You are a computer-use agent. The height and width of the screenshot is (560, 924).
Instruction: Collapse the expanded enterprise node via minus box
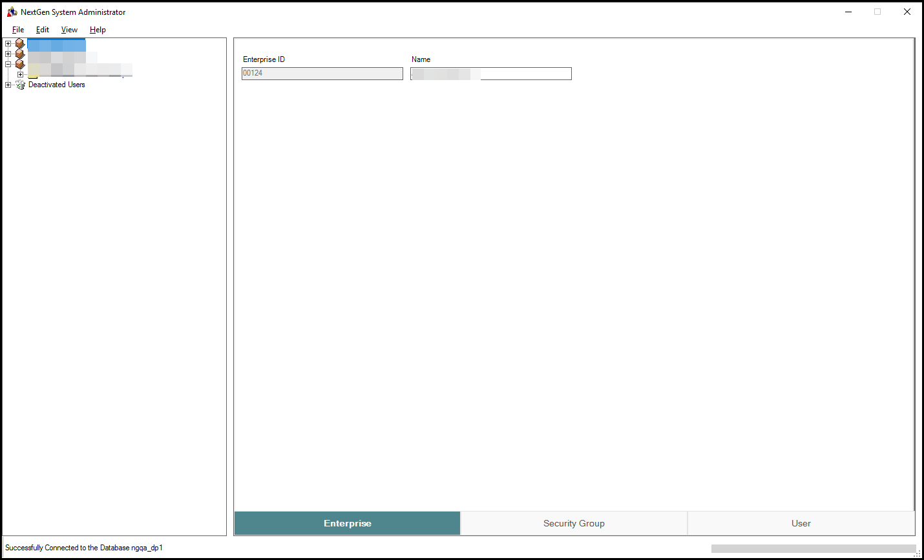pos(8,64)
